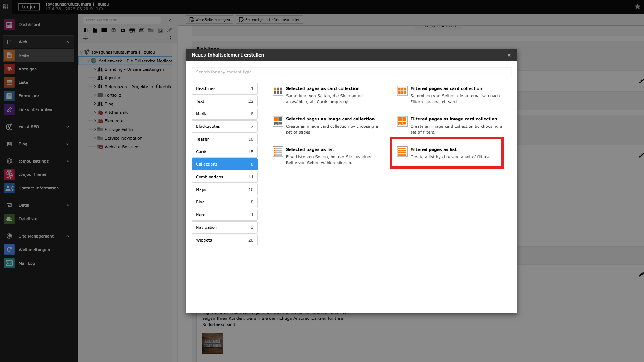Open the Dateiliste file module

(x=28, y=219)
